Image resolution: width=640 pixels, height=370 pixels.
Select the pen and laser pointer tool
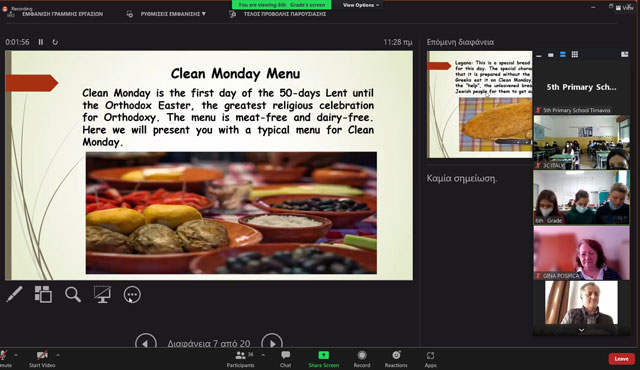(x=14, y=294)
